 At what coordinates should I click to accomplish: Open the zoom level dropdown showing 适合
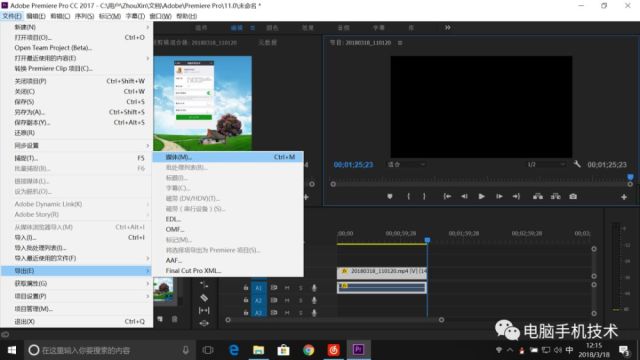point(407,164)
